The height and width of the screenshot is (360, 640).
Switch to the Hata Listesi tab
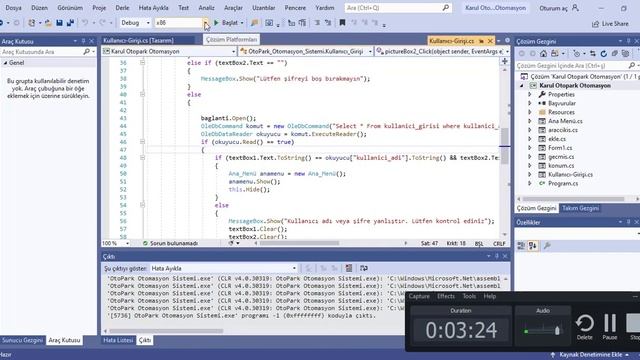[118, 340]
